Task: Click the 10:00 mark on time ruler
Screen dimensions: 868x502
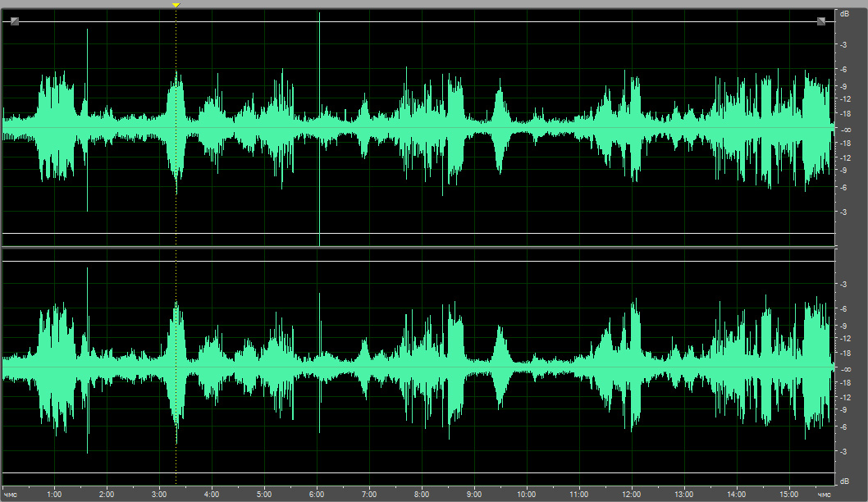Action: click(527, 495)
